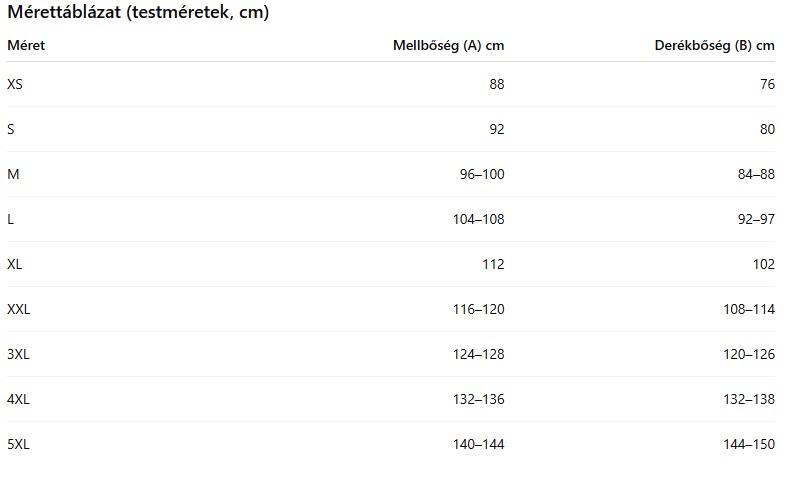Click the XS size row label
The width and height of the screenshot is (805, 485).
[x=15, y=84]
